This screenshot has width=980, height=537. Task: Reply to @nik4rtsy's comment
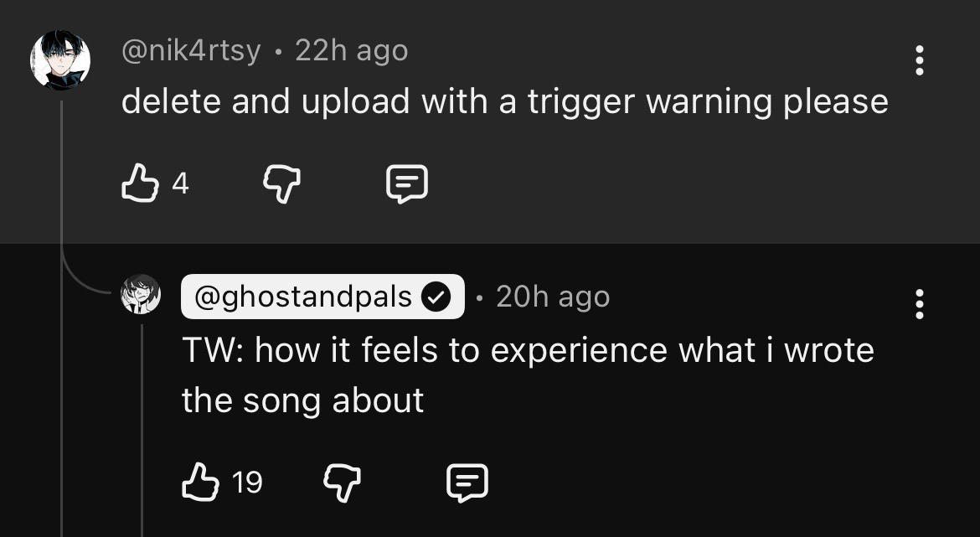(407, 183)
